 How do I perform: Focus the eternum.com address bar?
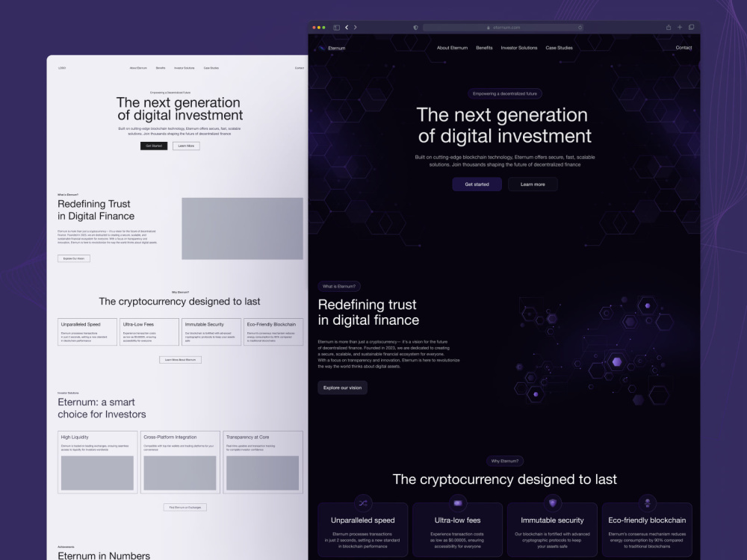503,28
